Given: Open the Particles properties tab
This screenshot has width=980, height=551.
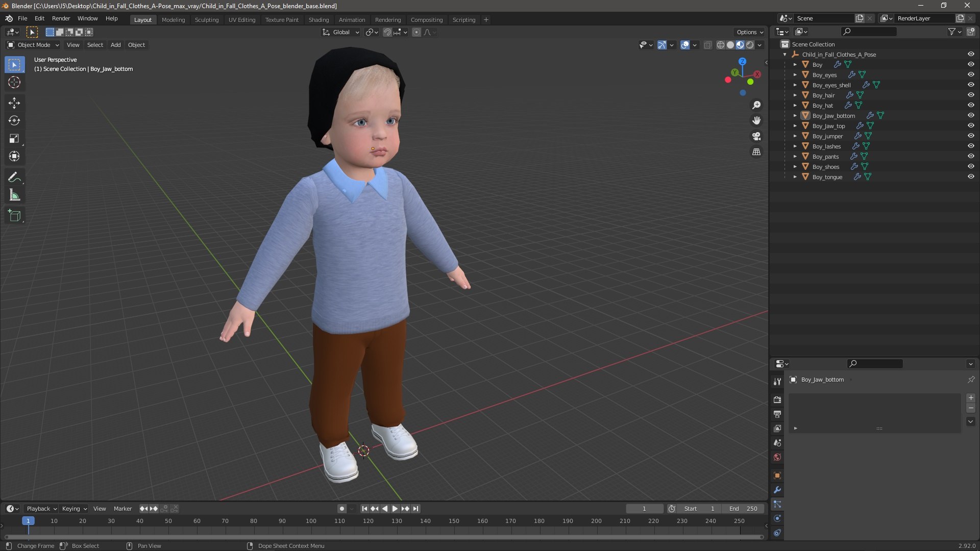Looking at the screenshot, I should pos(777,504).
